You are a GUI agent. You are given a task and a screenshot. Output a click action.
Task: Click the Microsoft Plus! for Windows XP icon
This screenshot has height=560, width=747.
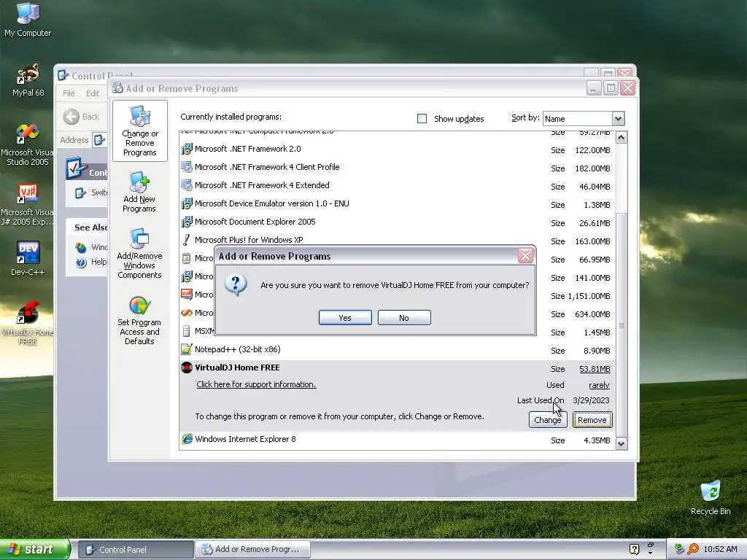tap(187, 240)
